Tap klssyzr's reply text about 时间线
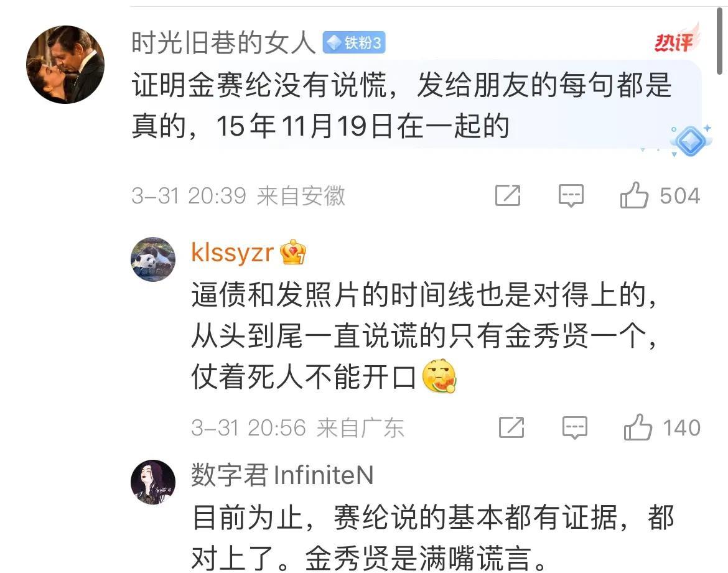The width and height of the screenshot is (728, 573). [424, 336]
